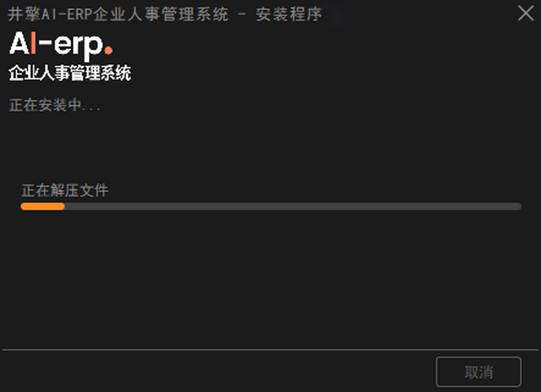Close the installer with the X icon

526,14
